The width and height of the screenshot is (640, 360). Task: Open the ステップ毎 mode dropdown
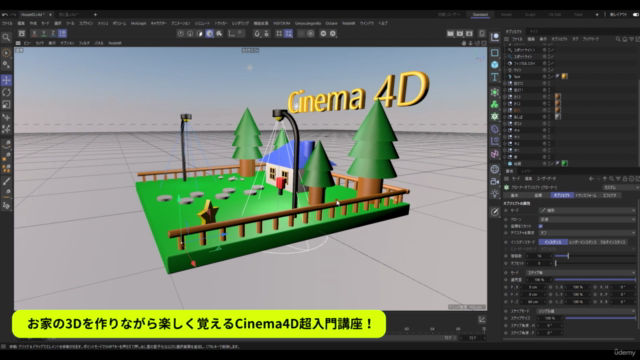click(x=581, y=272)
